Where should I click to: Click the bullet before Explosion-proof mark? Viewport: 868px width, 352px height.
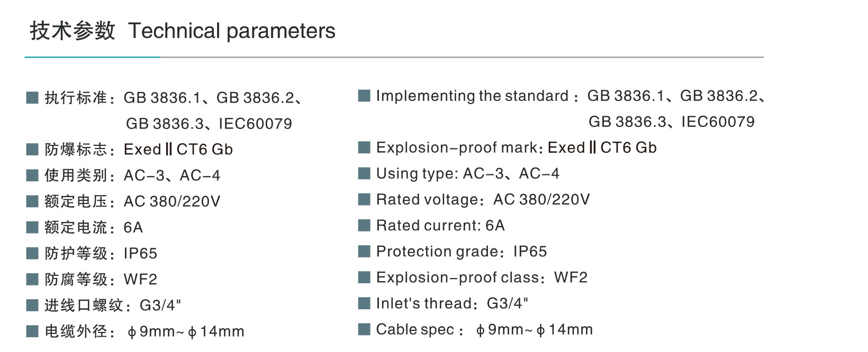coord(364,147)
